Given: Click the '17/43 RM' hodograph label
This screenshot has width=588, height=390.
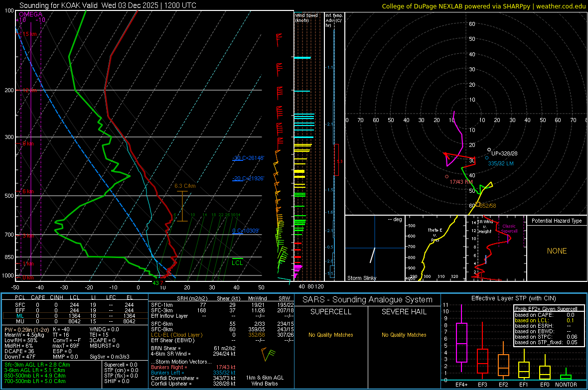Looking at the screenshot, I should point(461,181).
